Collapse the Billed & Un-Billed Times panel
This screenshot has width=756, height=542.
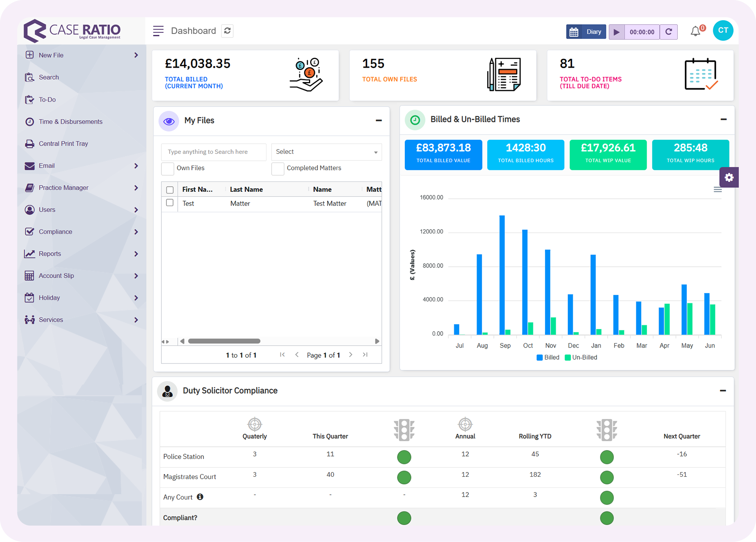coord(723,119)
